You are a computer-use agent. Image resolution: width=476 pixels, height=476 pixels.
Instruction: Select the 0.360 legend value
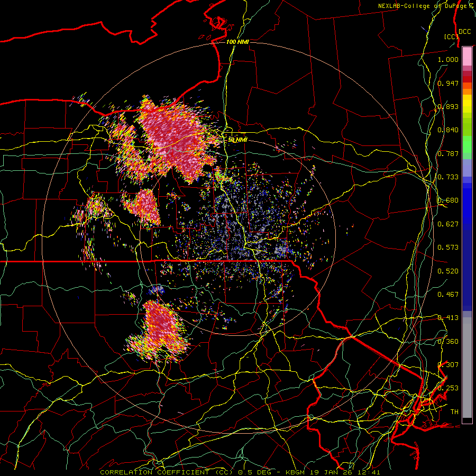pyautogui.click(x=448, y=341)
